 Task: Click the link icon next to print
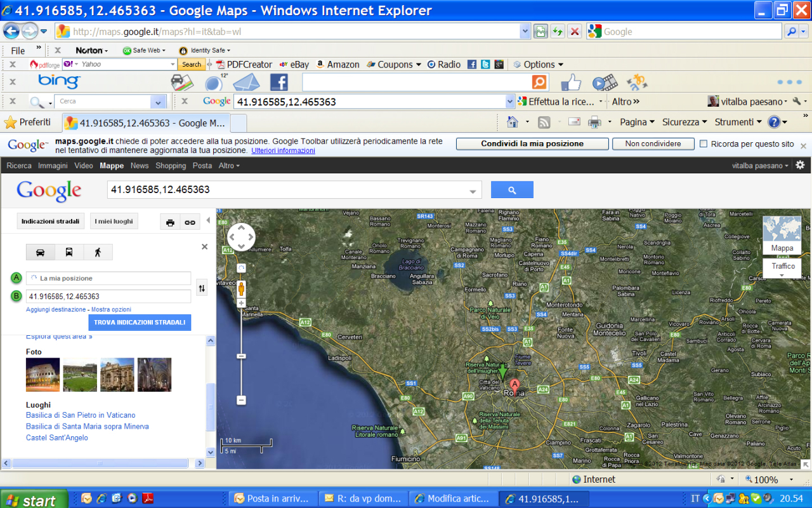[189, 222]
